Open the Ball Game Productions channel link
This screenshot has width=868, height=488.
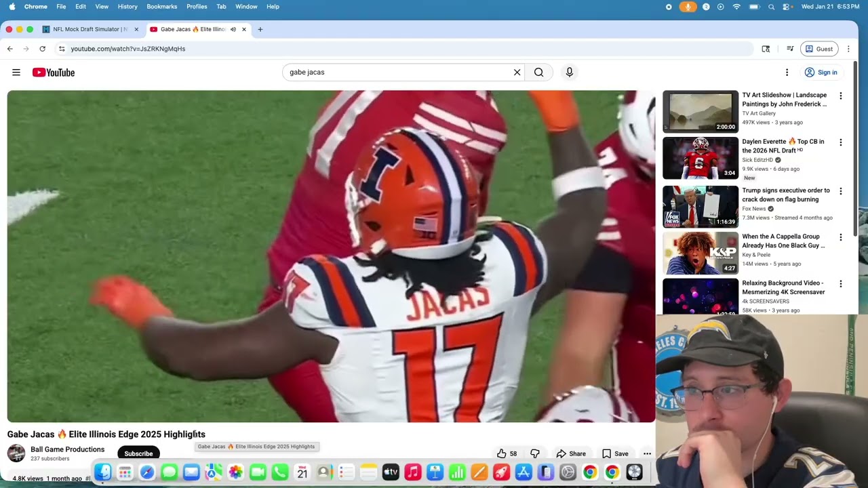[67, 449]
